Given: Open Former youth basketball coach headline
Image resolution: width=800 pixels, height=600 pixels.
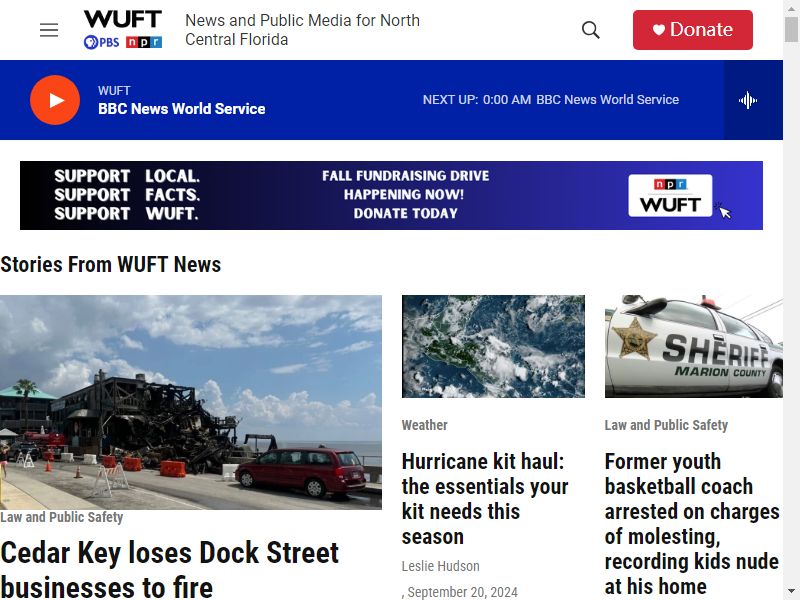Looking at the screenshot, I should (x=692, y=523).
